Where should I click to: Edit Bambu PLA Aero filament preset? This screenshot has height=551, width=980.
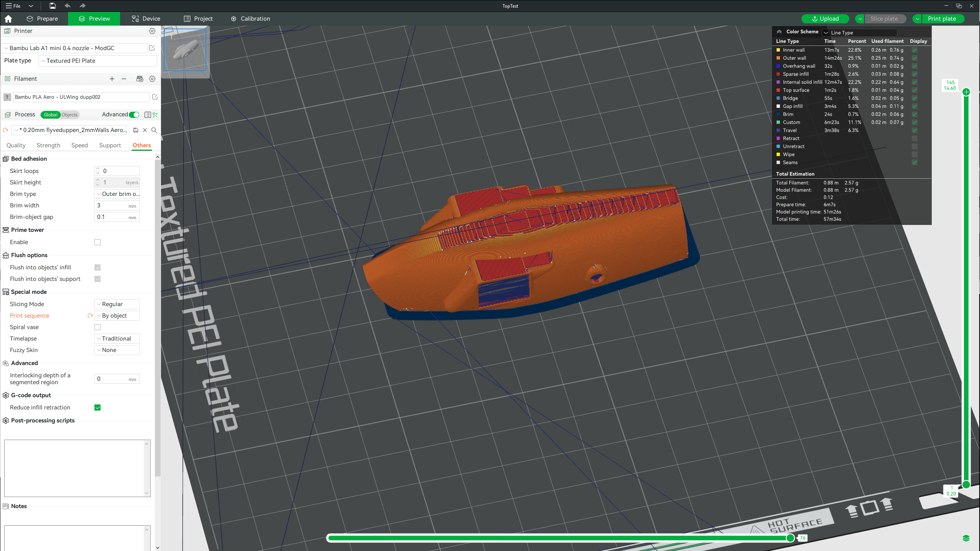point(155,97)
